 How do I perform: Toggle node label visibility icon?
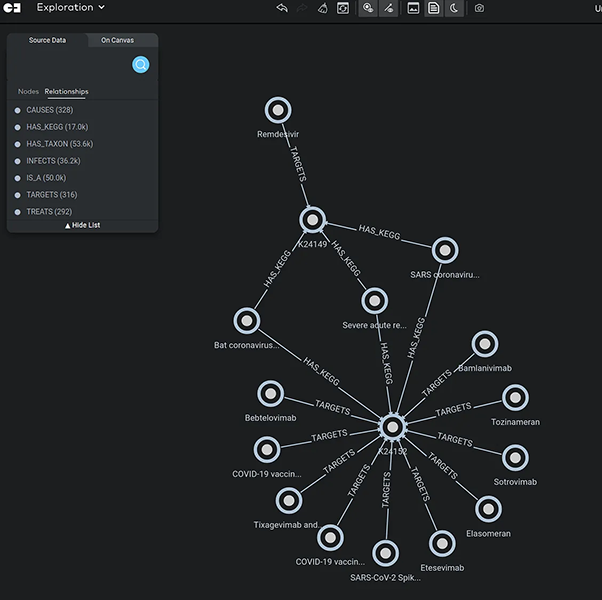[x=368, y=8]
